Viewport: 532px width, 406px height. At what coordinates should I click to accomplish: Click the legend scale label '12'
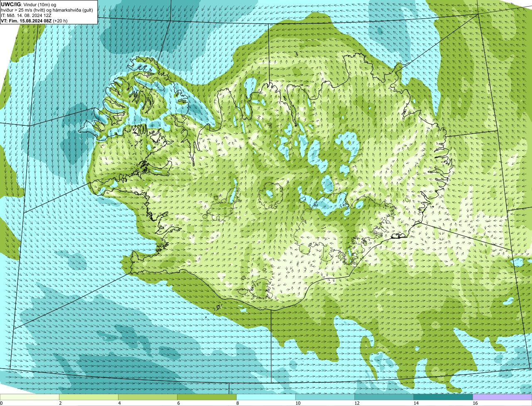(x=357, y=403)
